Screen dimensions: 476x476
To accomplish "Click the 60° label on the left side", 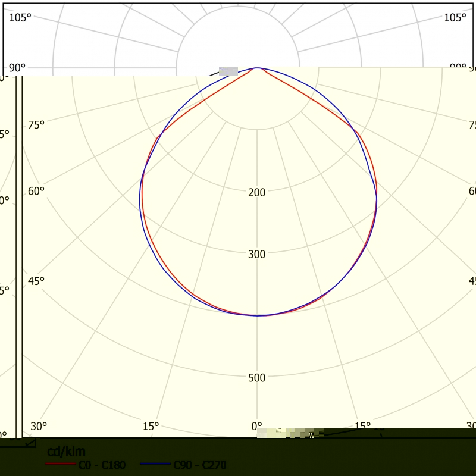I will coord(36,191).
